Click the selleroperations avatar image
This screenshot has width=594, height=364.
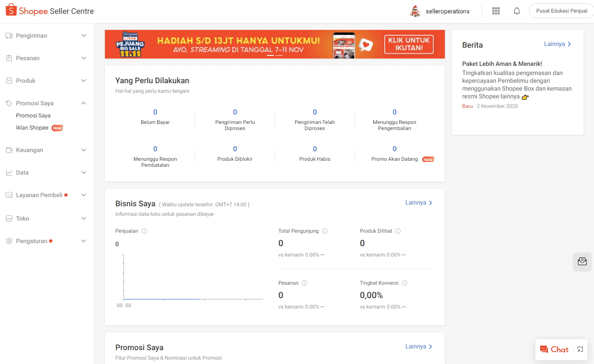point(415,11)
